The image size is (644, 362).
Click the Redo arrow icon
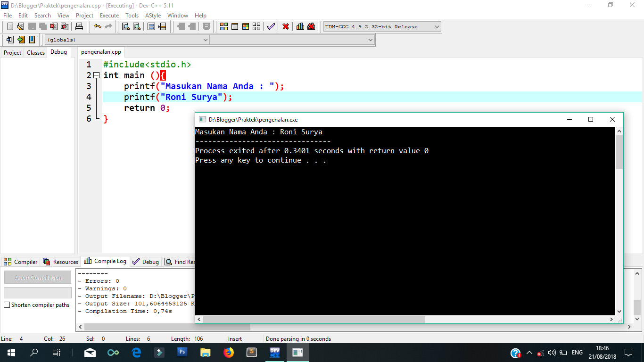109,26
